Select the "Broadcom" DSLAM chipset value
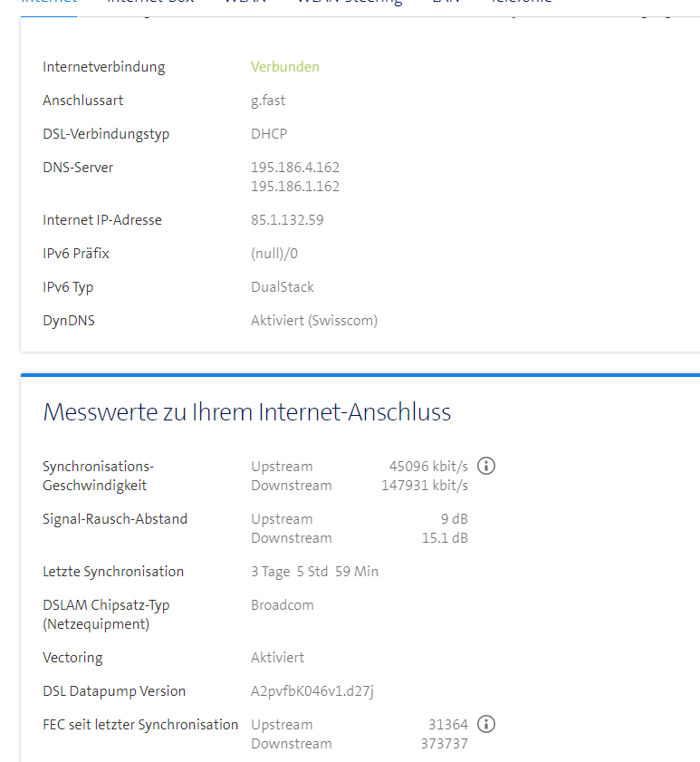700x762 pixels. point(282,605)
